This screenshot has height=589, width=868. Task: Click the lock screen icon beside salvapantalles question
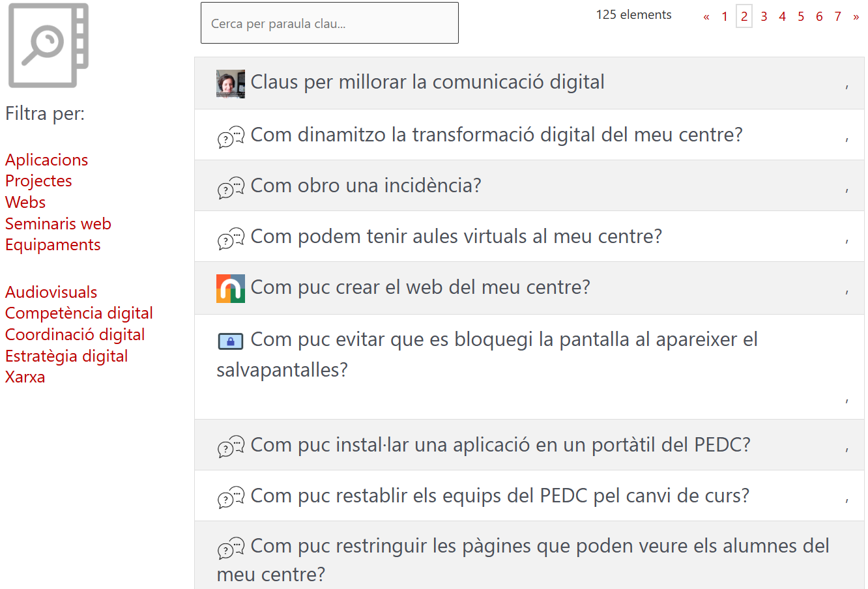[x=230, y=341]
